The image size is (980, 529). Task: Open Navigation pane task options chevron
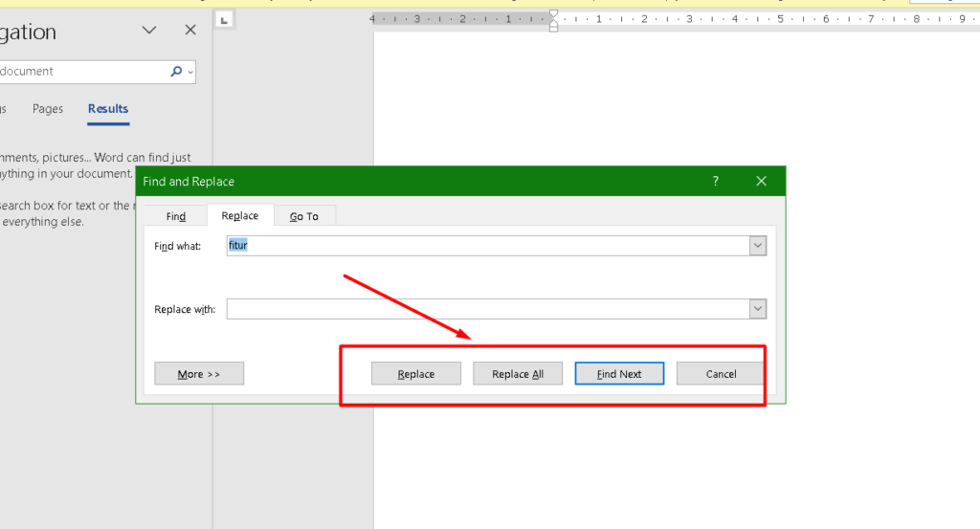(149, 31)
